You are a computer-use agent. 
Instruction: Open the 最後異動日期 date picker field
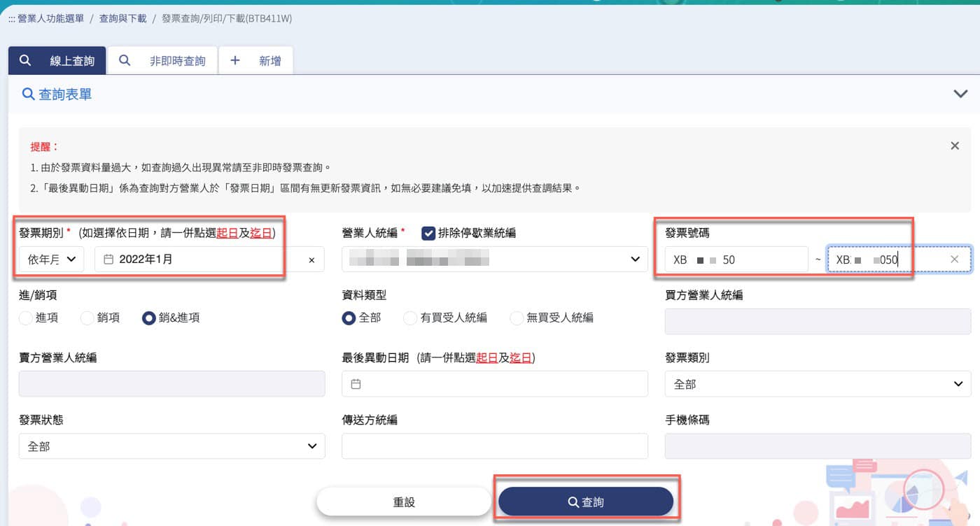click(x=495, y=384)
